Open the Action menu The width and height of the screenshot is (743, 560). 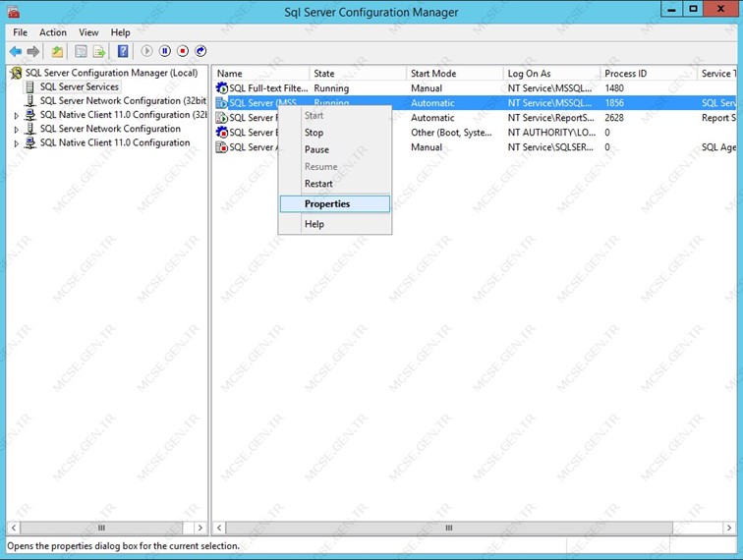53,32
